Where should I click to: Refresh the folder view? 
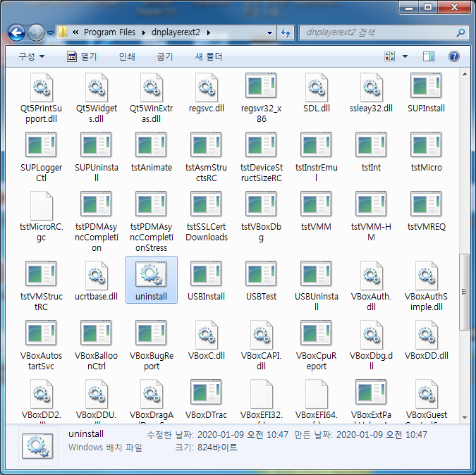[x=286, y=32]
